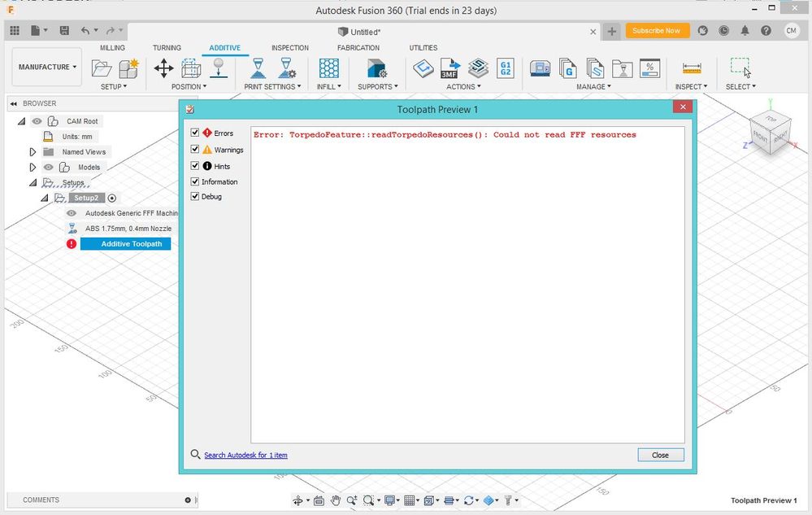
Task: Click the Select window tool icon
Action: pos(740,68)
